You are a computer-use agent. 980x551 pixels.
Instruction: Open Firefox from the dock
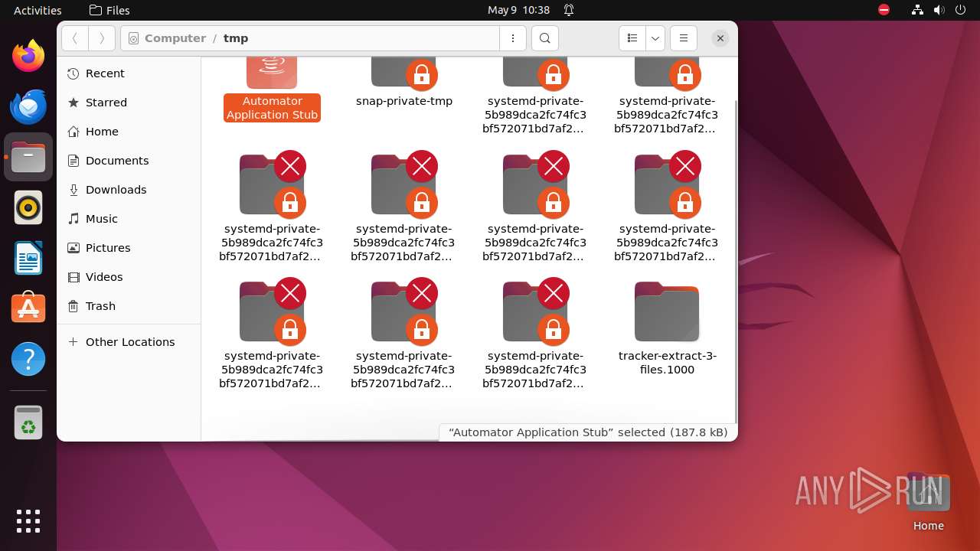[x=28, y=56]
